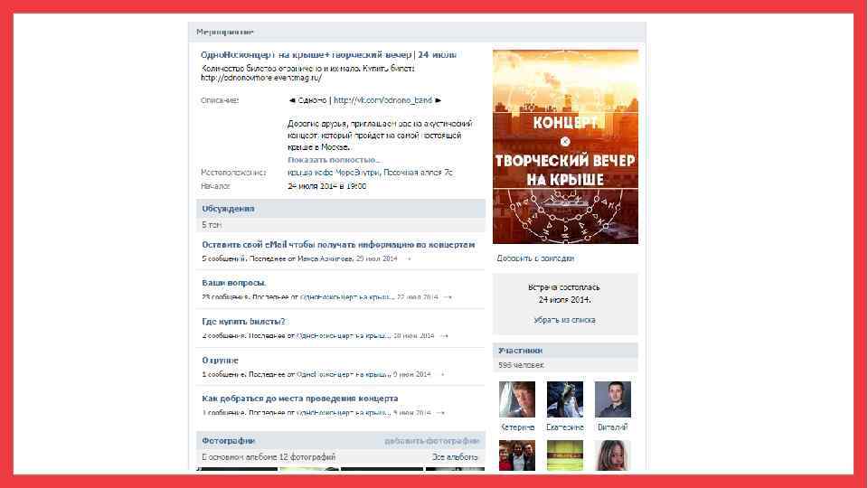Expand description with Показать полностью
The image size is (868, 488).
coord(334,160)
